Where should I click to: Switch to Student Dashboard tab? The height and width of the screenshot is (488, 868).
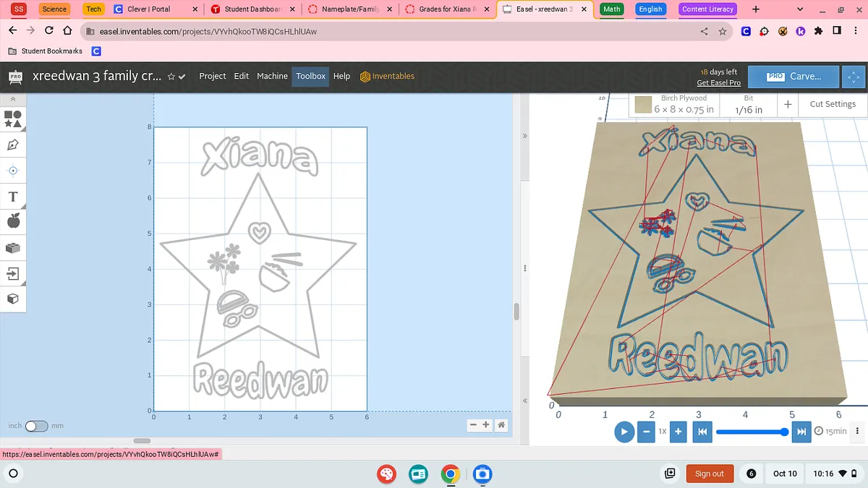[x=252, y=9]
